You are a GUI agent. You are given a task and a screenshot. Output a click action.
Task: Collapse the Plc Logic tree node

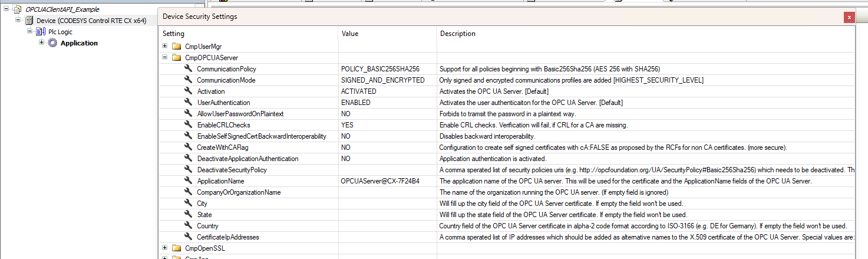pyautogui.click(x=29, y=32)
